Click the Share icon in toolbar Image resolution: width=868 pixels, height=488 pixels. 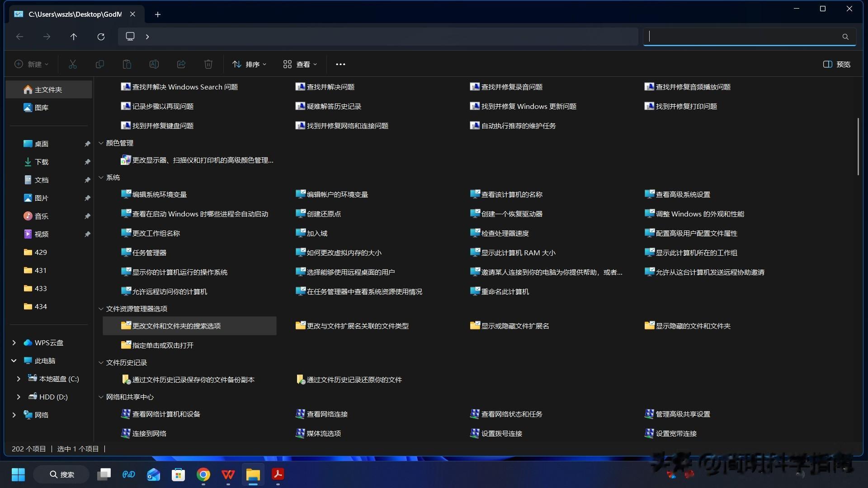click(181, 64)
